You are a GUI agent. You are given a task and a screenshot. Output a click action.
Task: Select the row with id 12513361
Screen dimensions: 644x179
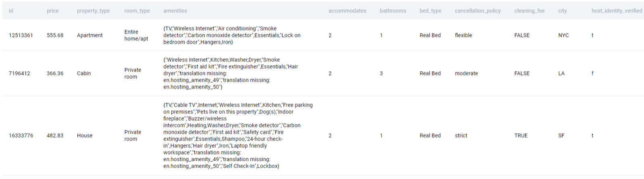coord(21,35)
